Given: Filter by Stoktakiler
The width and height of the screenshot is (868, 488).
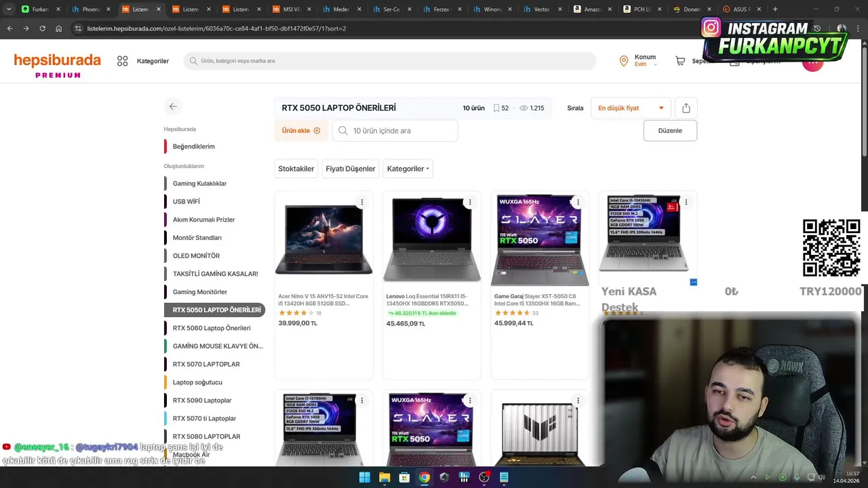Looking at the screenshot, I should click(x=296, y=169).
